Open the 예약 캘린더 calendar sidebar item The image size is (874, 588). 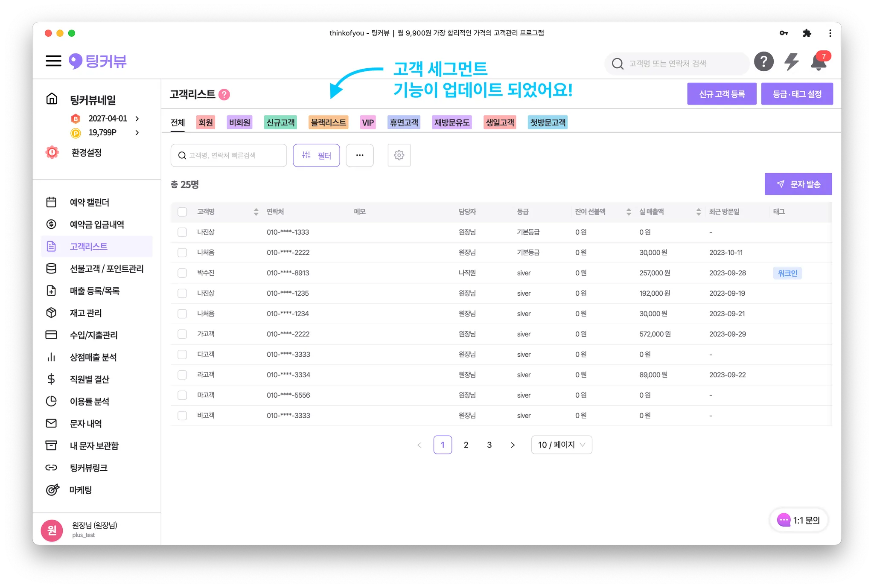(89, 202)
